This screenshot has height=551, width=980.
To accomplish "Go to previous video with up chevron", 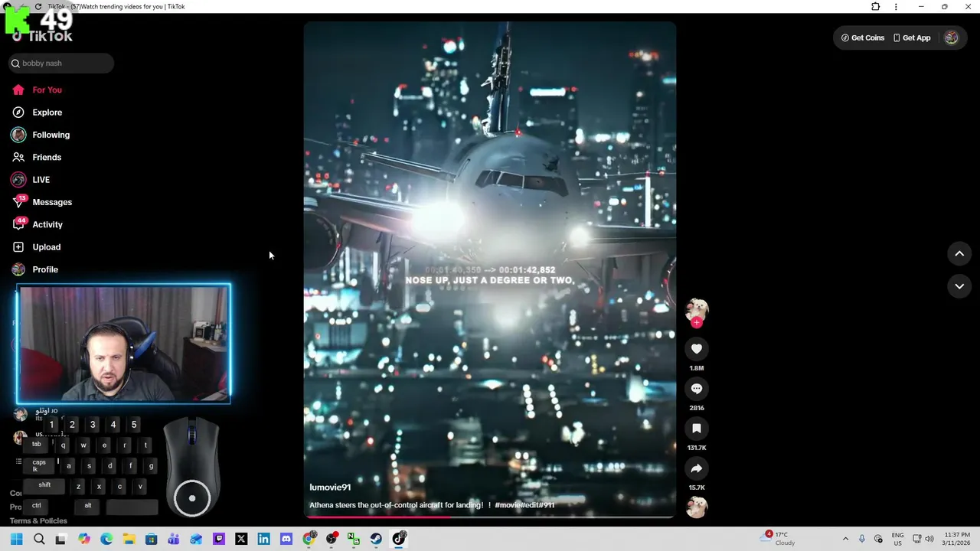I will 959,254.
